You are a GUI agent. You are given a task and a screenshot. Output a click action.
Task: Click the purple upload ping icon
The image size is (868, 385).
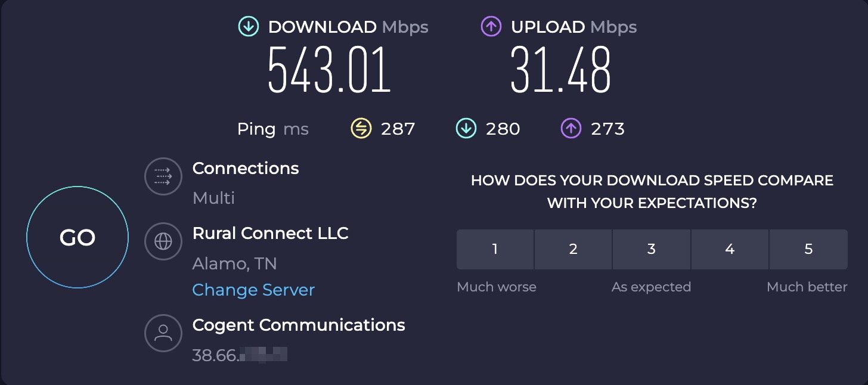[x=571, y=129]
